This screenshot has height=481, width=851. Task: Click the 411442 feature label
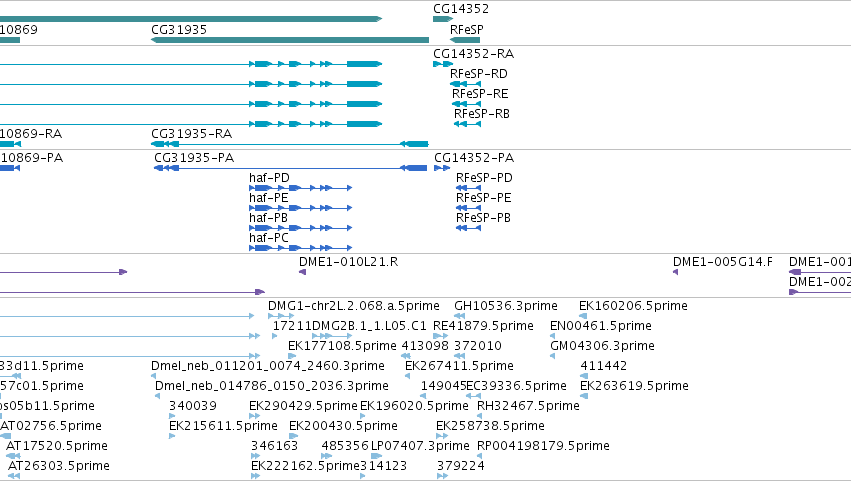(604, 366)
